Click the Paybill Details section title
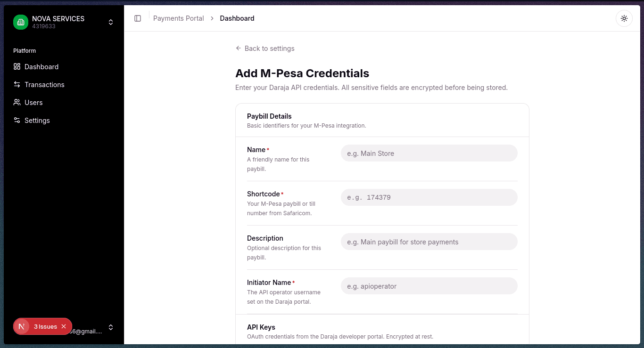644x348 pixels. tap(269, 116)
